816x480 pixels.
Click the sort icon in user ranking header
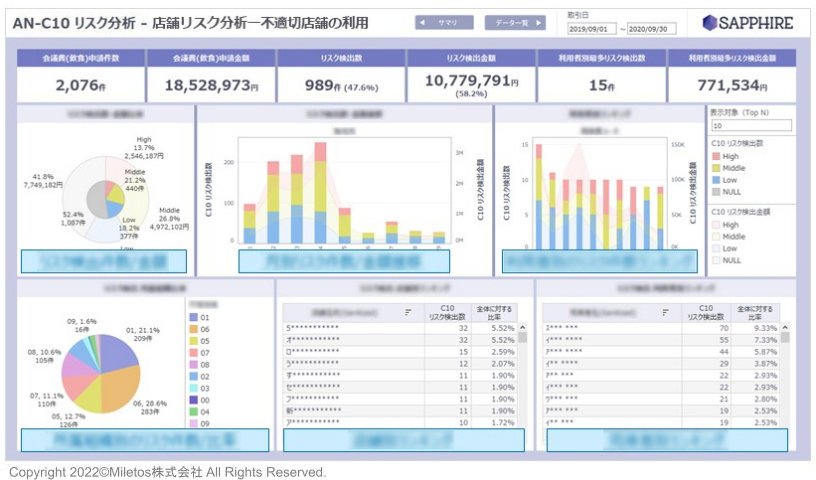pyautogui.click(x=666, y=312)
